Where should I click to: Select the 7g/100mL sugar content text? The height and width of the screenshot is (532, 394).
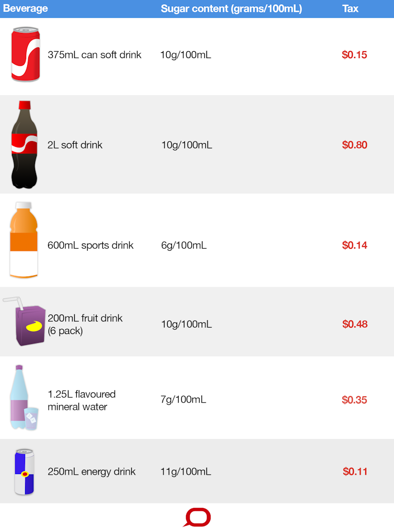coord(183,400)
